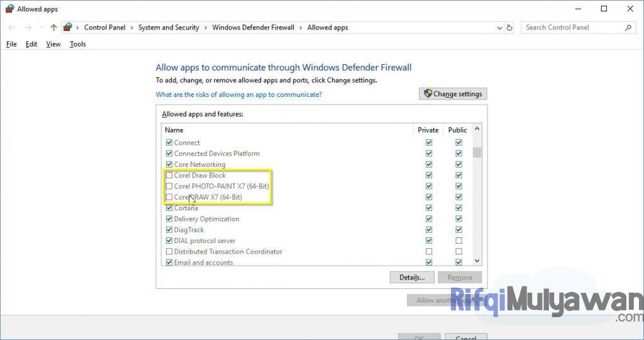The image size is (644, 340).
Task: Open the risks of allowing an app link
Action: point(238,94)
